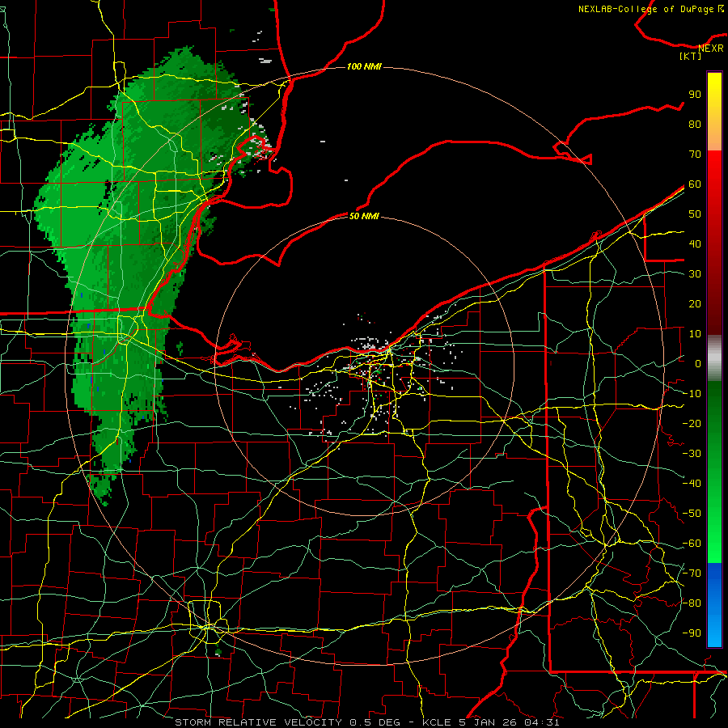
Task: Click the 0 value on velocity scale
Action: [x=698, y=363]
